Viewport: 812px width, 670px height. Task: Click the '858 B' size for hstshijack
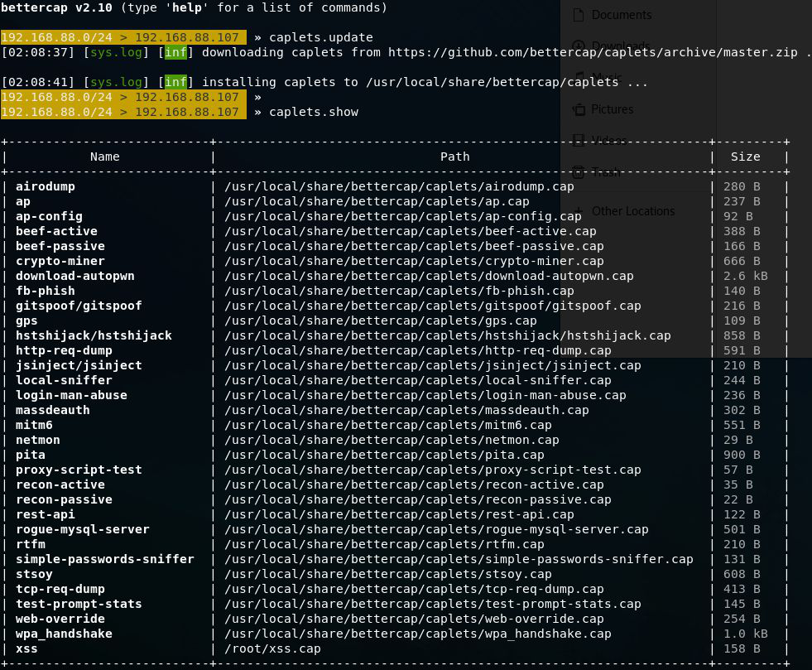pos(742,335)
